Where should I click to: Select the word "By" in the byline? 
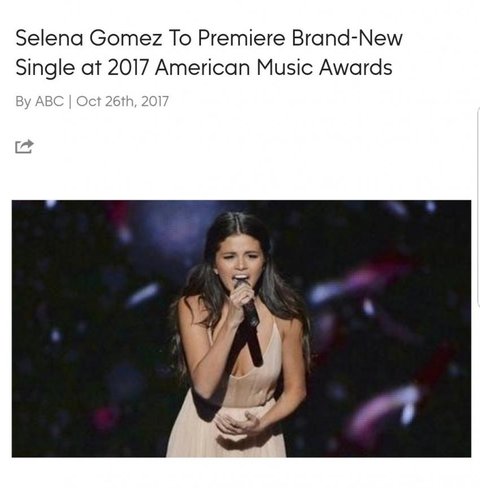tap(23, 102)
